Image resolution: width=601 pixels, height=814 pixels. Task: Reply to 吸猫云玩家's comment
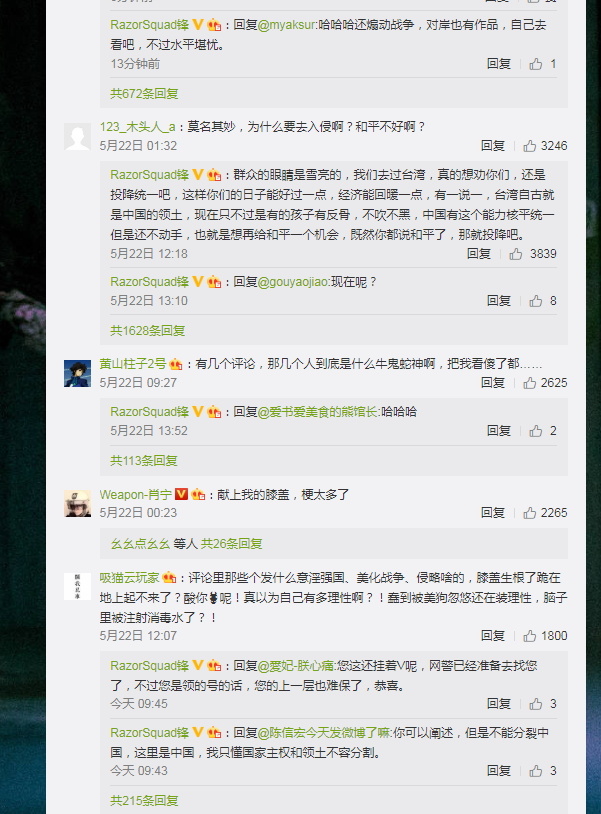493,636
